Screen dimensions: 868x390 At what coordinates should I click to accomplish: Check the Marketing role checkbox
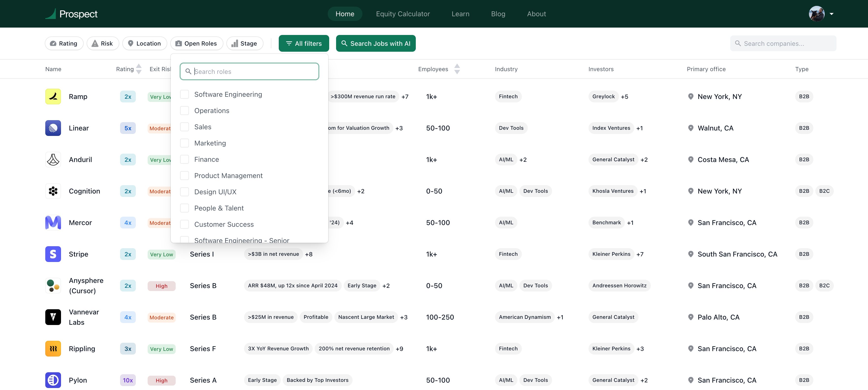point(184,143)
